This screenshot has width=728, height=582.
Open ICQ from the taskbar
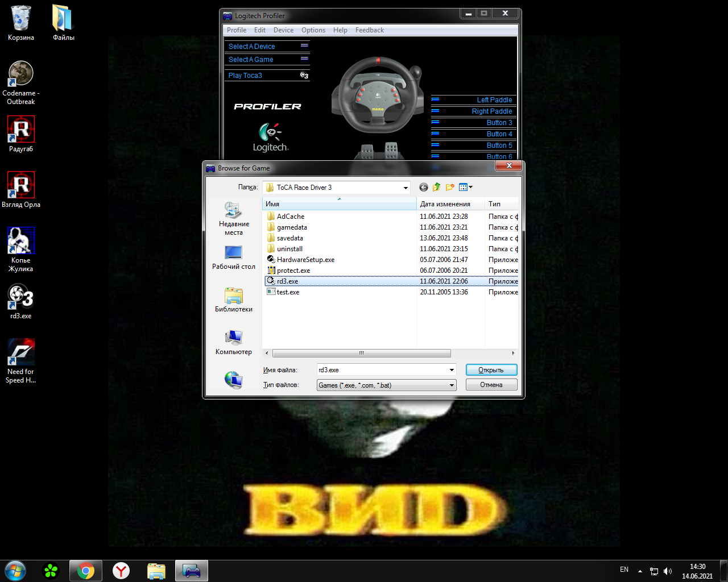(x=51, y=571)
